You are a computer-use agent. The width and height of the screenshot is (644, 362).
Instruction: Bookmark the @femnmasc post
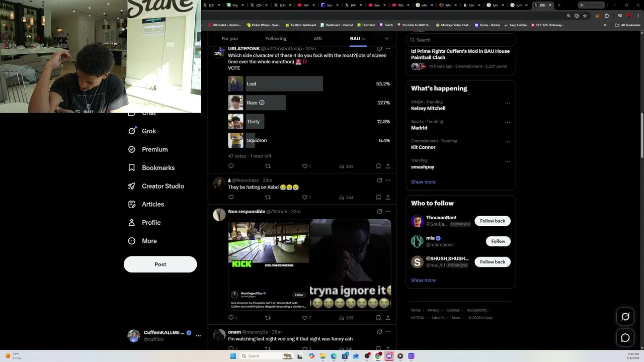click(378, 197)
